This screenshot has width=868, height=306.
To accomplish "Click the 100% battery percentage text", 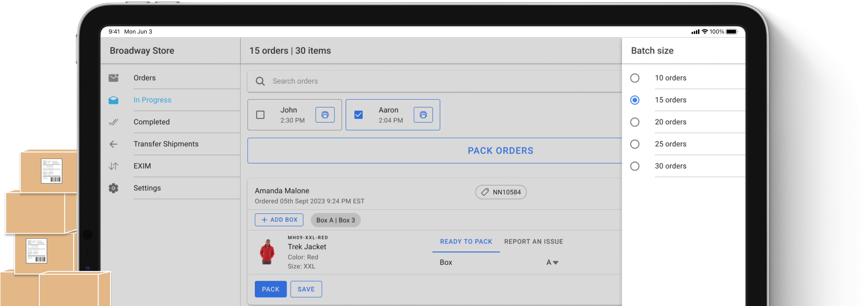I will point(717,32).
